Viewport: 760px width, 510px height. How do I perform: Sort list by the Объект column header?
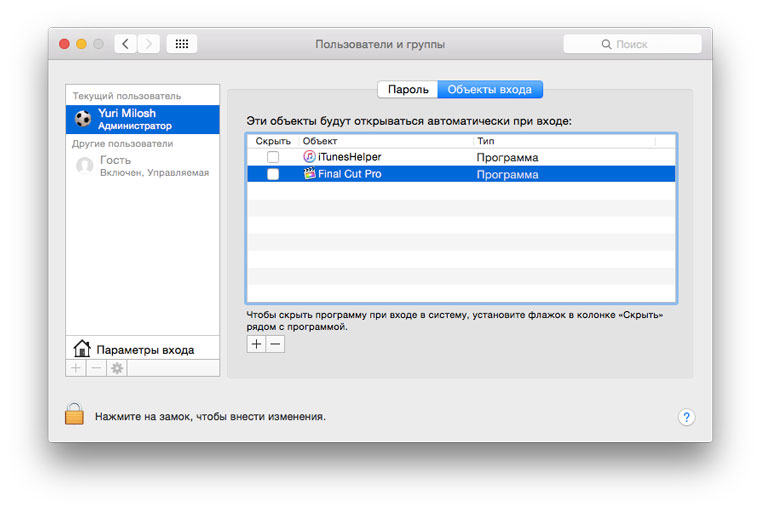[x=385, y=141]
